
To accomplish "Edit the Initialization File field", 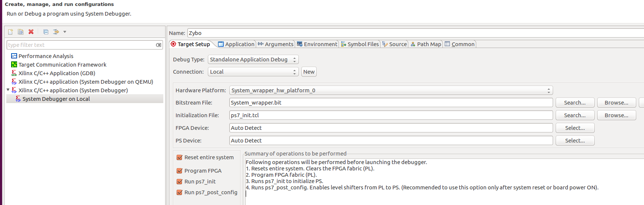I will (391, 115).
